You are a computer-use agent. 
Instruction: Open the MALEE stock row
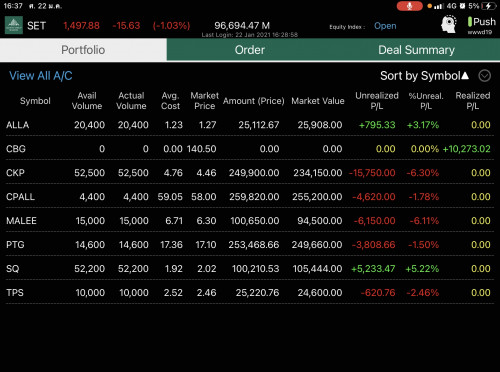(x=250, y=221)
